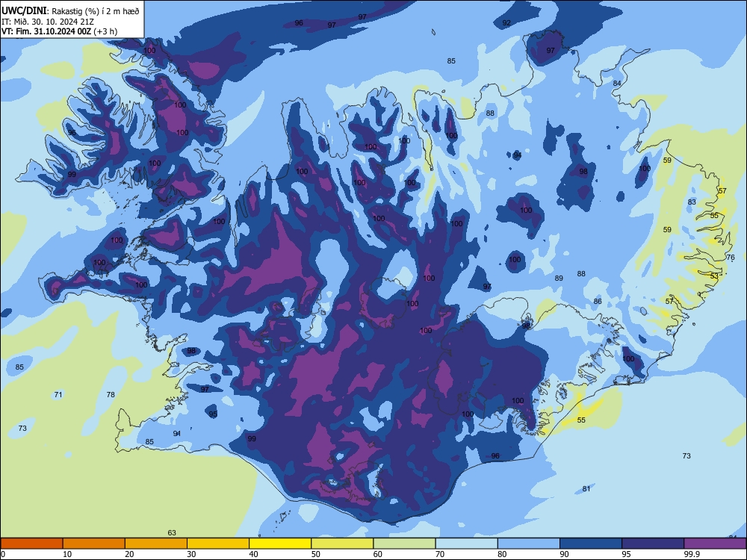This screenshot has width=747, height=560.
Task: Choose the dark blue 90–95 legend swatch
Action: [x=591, y=544]
